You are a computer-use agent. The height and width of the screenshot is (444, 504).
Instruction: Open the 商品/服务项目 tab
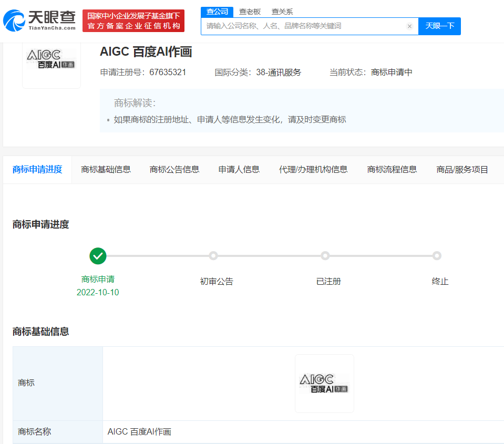pyautogui.click(x=462, y=169)
